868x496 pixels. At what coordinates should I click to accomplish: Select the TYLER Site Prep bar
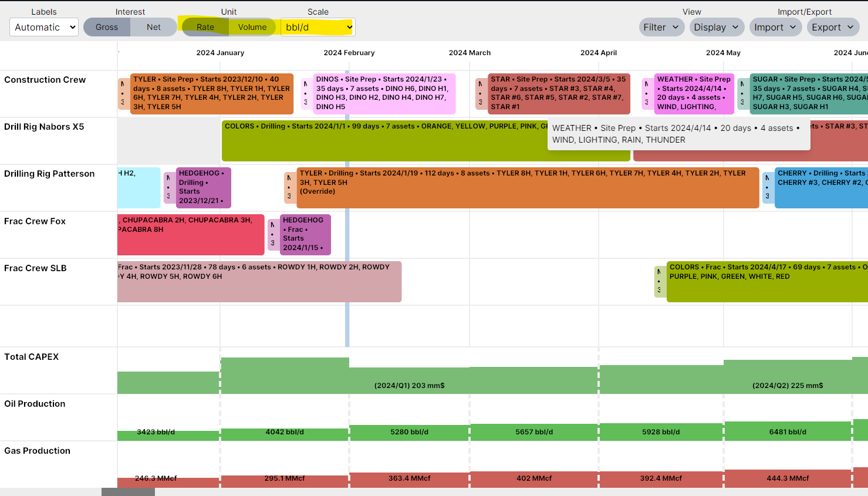point(211,93)
